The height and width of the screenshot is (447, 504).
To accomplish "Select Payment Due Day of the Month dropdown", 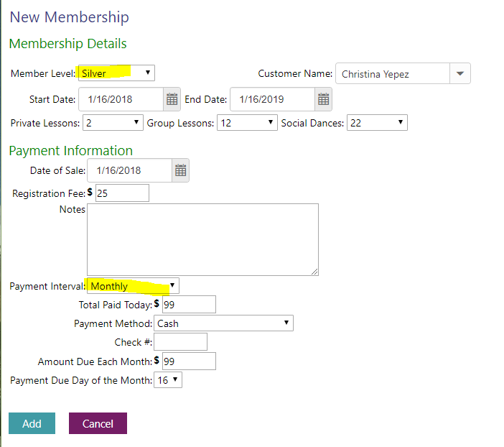I will click(168, 379).
